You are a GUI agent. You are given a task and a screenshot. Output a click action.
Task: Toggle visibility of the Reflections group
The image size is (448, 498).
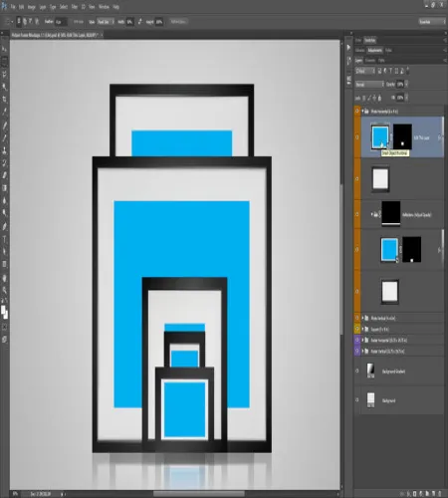[357, 214]
